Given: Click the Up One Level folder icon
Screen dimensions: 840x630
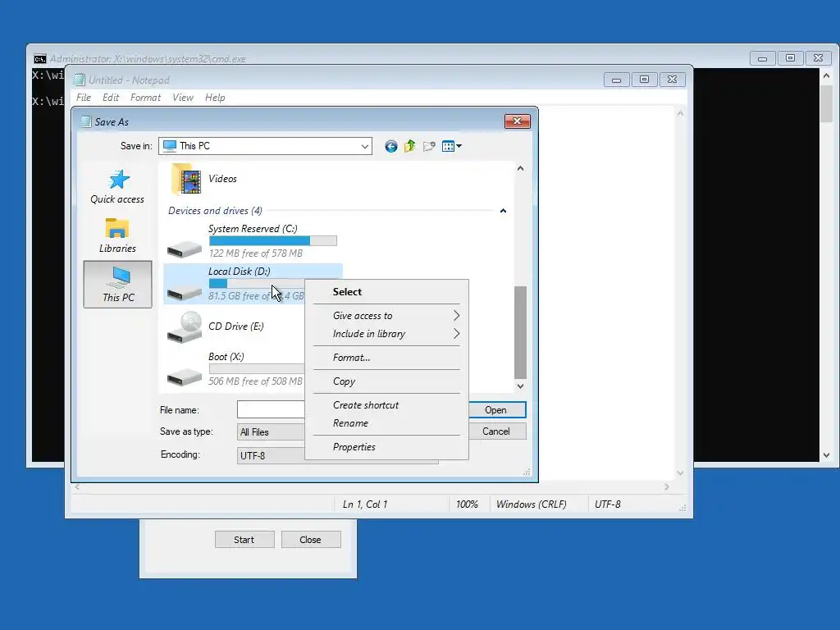Looking at the screenshot, I should pos(410,146).
